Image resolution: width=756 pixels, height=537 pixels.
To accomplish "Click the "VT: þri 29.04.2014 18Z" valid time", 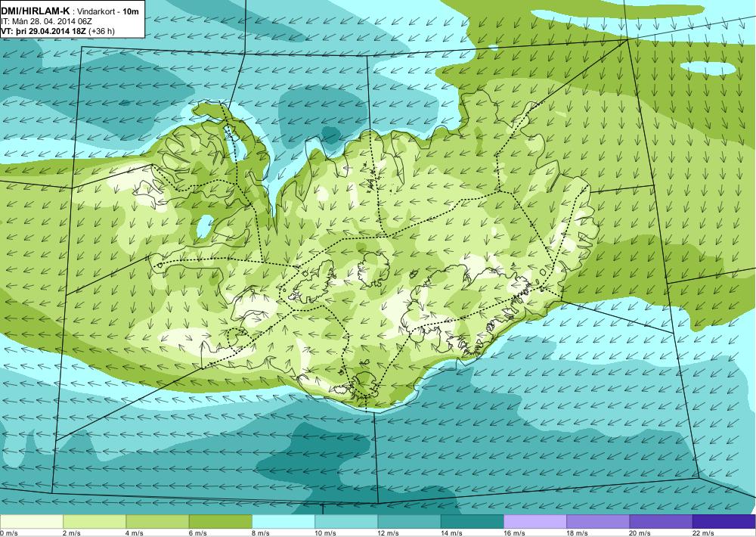I will (45, 31).
